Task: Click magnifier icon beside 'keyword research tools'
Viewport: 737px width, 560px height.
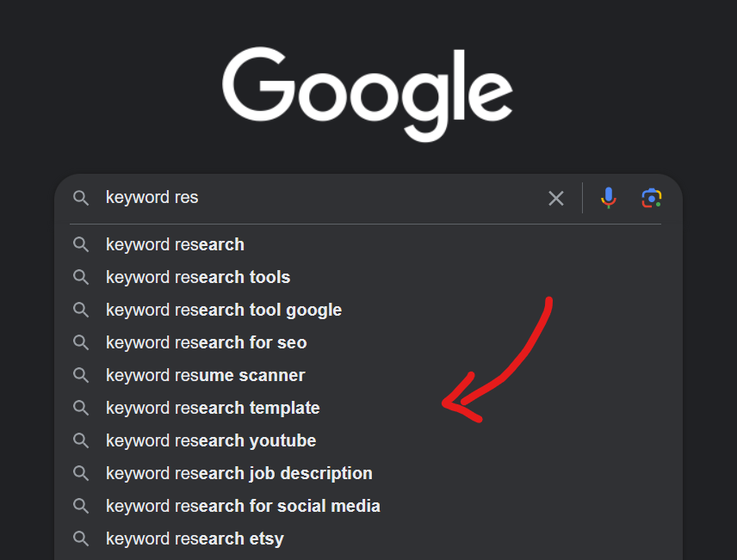Action: [81, 277]
